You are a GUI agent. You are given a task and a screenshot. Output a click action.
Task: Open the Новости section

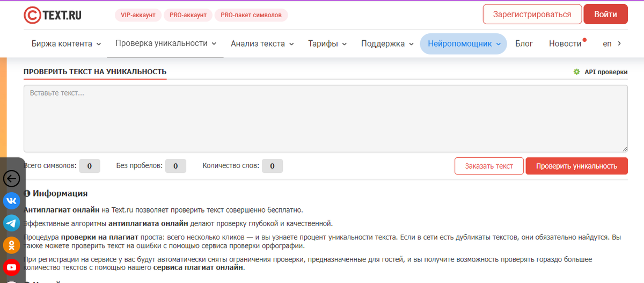pyautogui.click(x=565, y=44)
